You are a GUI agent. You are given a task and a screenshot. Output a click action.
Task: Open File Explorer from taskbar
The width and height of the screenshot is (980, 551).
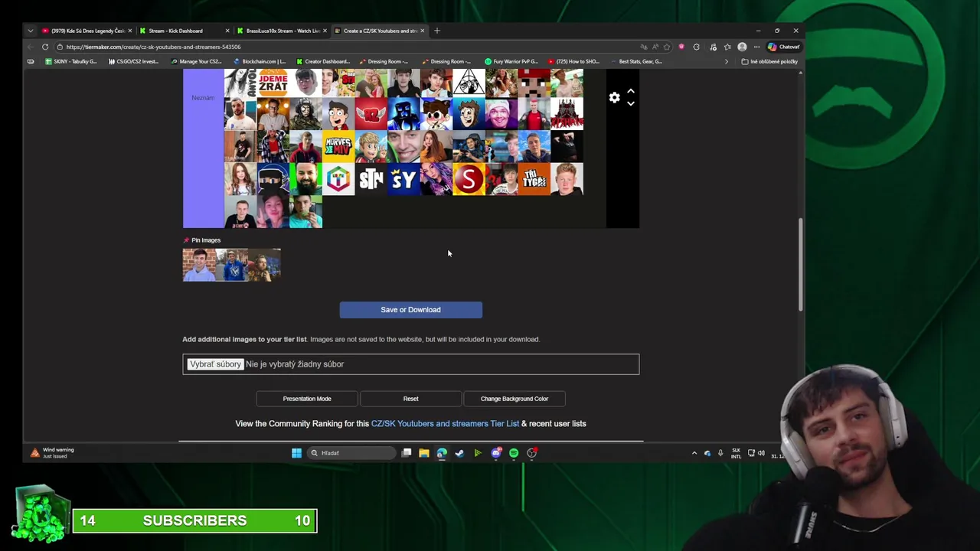(x=423, y=453)
